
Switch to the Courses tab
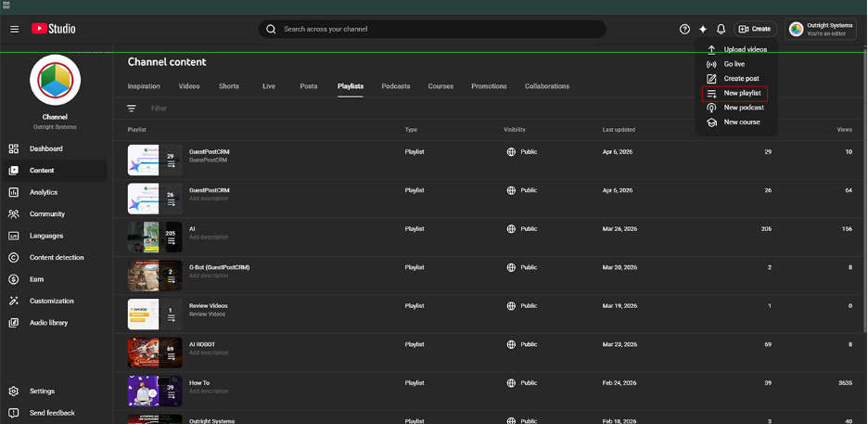click(x=440, y=86)
